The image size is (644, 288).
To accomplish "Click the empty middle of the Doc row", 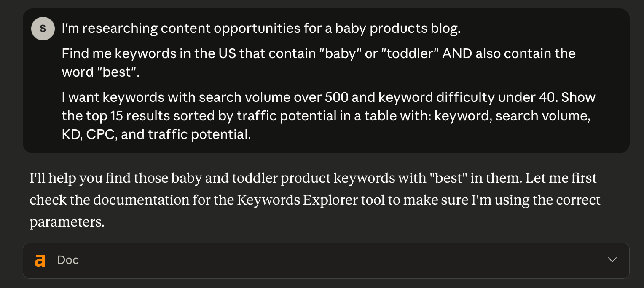I will coord(329,260).
